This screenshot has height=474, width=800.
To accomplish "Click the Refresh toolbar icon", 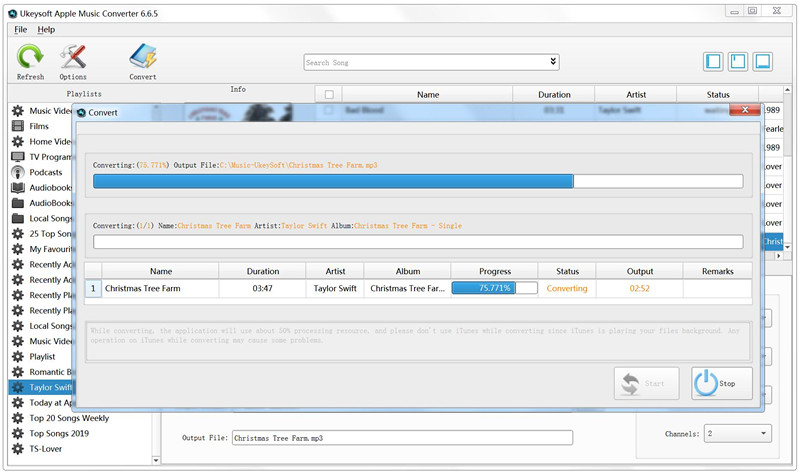I will click(30, 61).
